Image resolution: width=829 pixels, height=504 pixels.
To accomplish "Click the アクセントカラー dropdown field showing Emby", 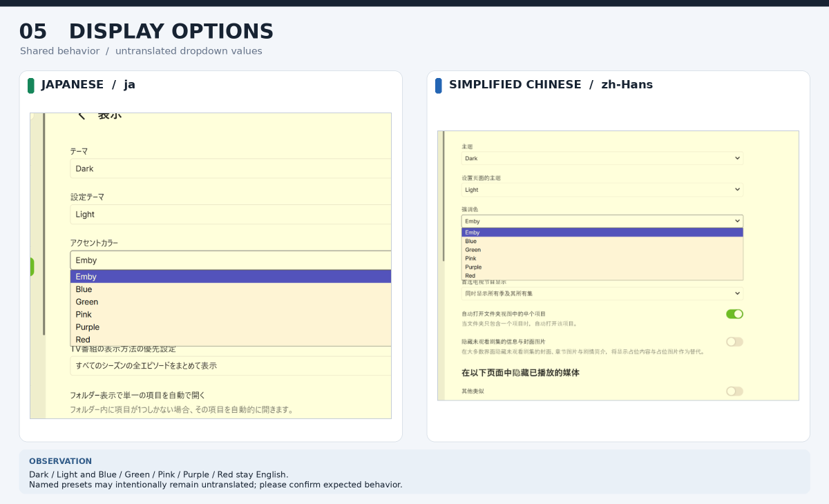I will [x=231, y=260].
